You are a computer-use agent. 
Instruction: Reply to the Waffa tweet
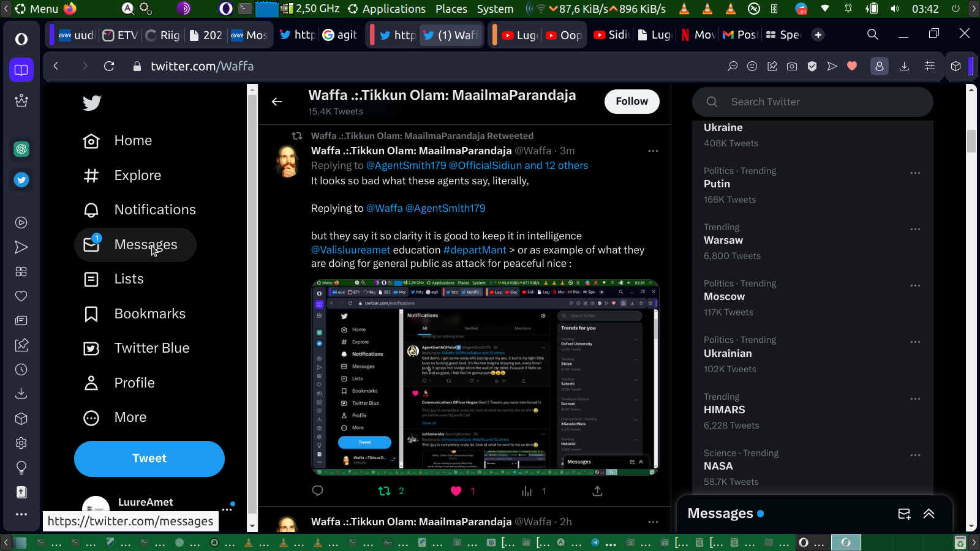317,491
